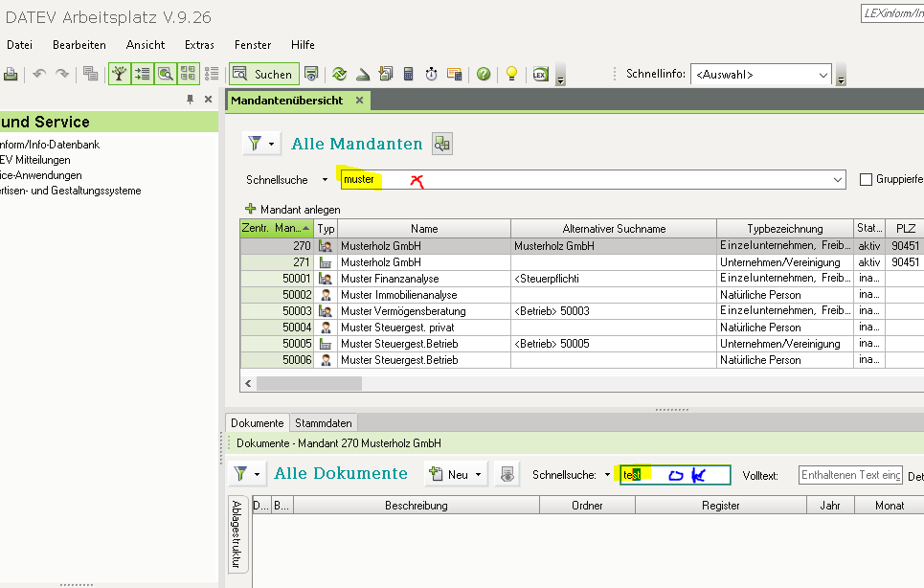924x588 pixels.
Task: Click the documents Schnellsuche input field
Action: (x=675, y=475)
